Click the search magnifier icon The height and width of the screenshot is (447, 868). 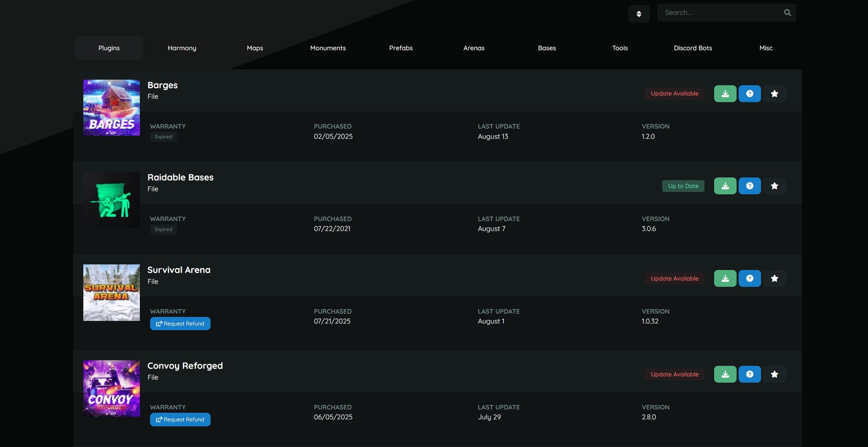pyautogui.click(x=788, y=13)
